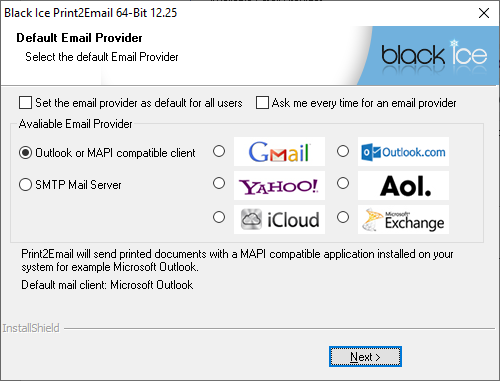
Task: Close the Print2Email installer window
Action: pos(484,13)
